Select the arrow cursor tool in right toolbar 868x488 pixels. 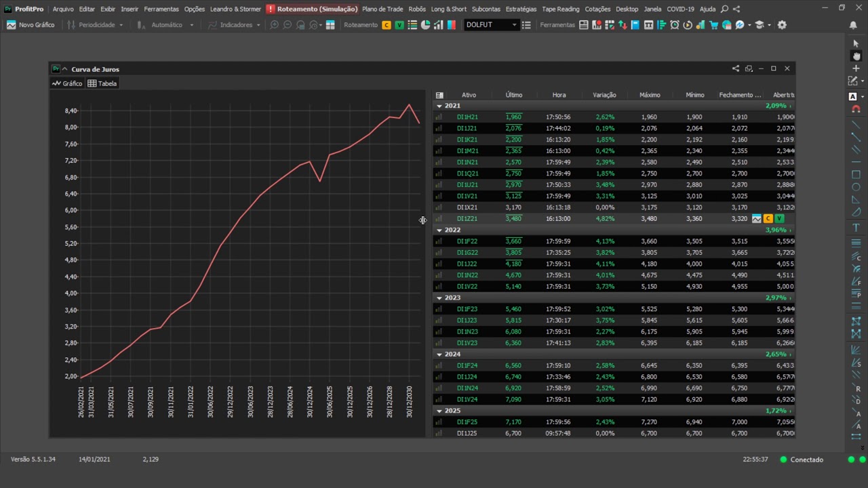click(x=856, y=43)
